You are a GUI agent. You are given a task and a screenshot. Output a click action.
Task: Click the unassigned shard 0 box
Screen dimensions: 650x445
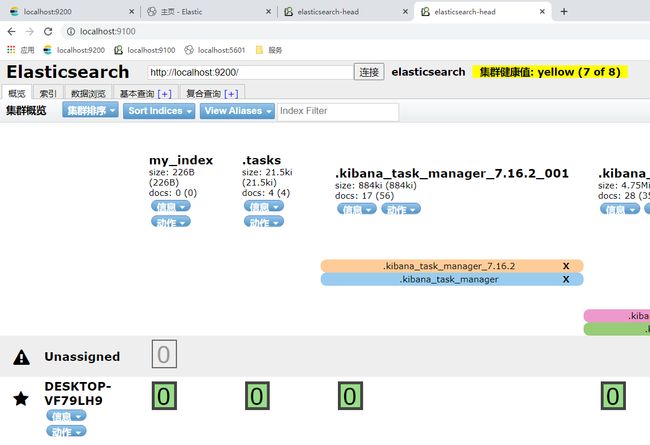tap(164, 354)
